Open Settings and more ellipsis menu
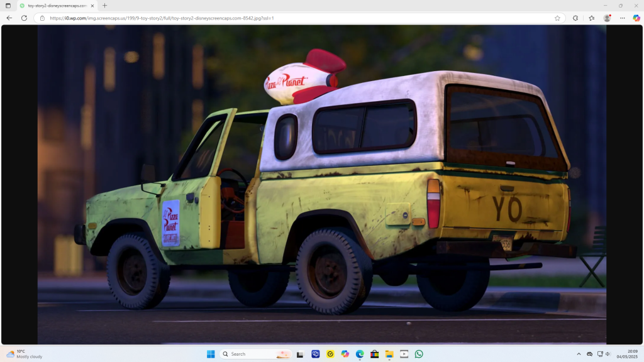Viewport: 644px width, 362px height. click(x=622, y=18)
